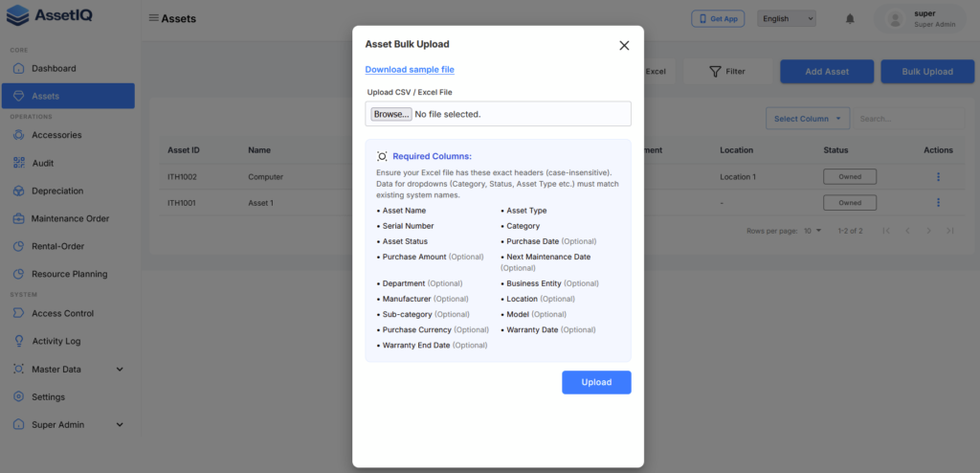Open the English language dropdown
This screenshot has width=980, height=473.
[787, 19]
